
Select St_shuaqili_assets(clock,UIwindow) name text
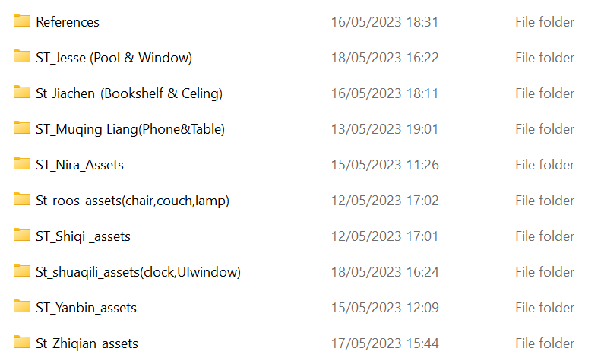tap(138, 272)
